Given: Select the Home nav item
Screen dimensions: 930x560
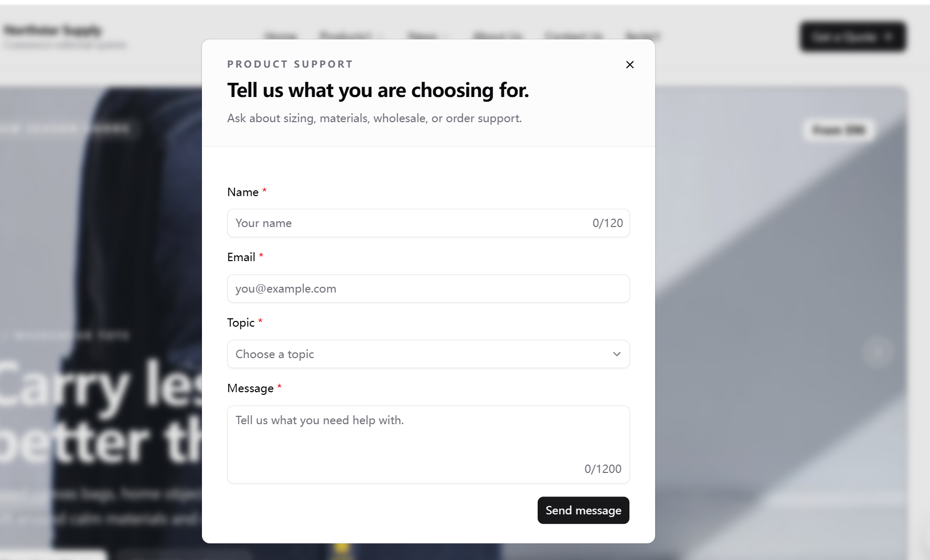Looking at the screenshot, I should pyautogui.click(x=281, y=36).
